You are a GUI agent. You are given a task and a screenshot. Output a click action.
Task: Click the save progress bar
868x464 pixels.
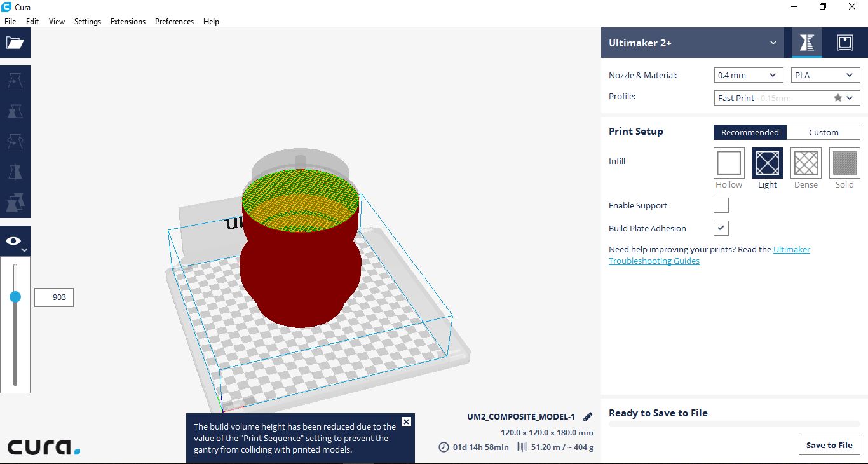pos(734,424)
